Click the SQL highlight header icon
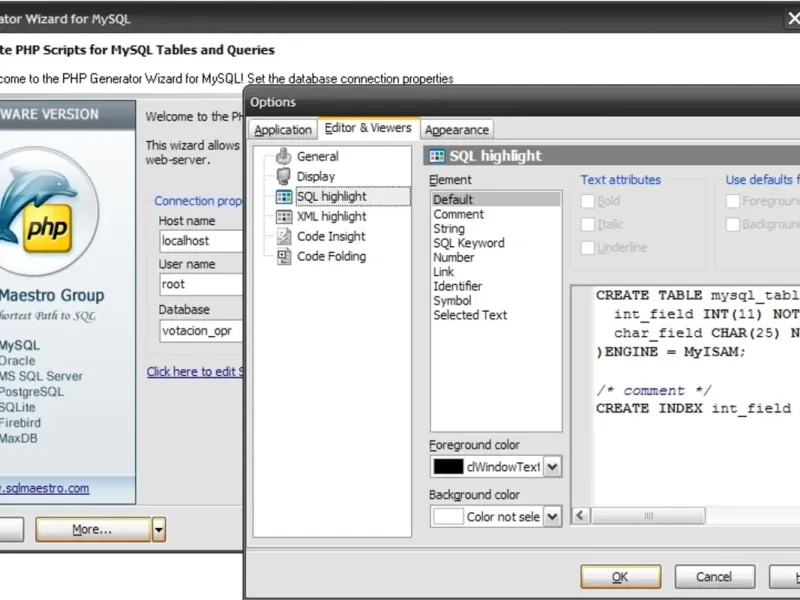The image size is (800, 600). 437,156
